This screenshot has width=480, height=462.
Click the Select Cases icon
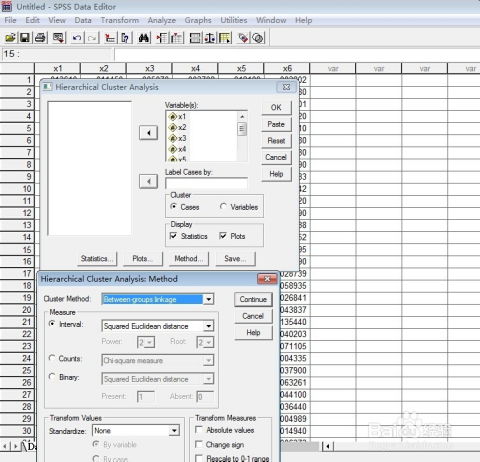(225, 38)
